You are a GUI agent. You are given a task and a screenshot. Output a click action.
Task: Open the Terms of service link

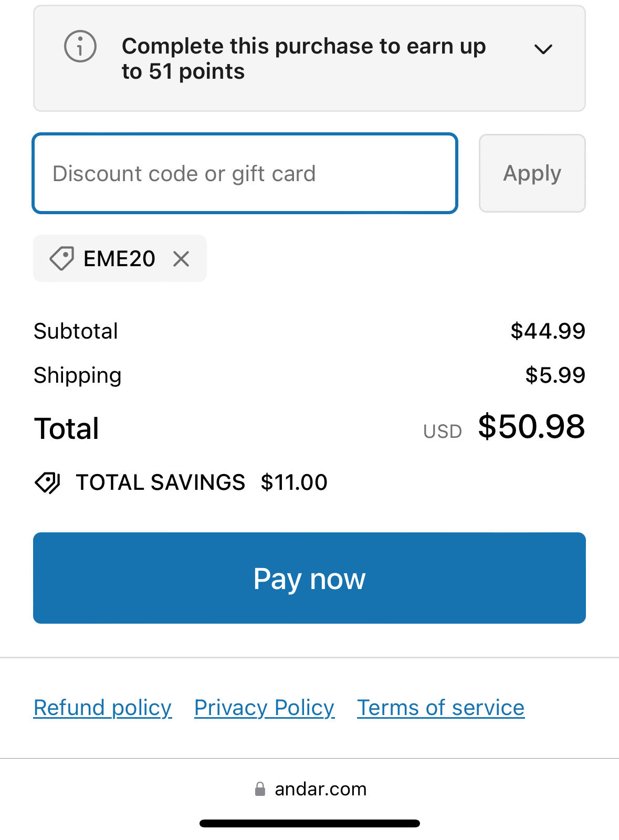tap(440, 708)
